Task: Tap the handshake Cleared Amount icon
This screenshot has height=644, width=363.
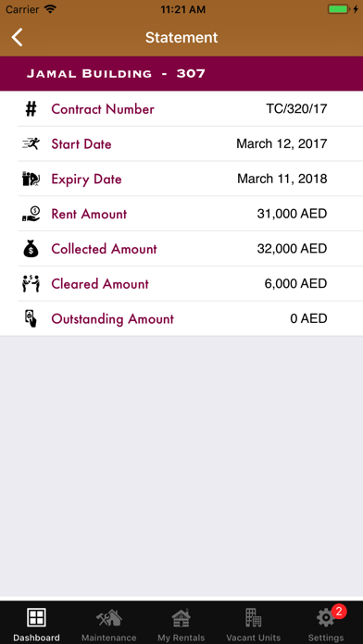Action: pos(31,284)
